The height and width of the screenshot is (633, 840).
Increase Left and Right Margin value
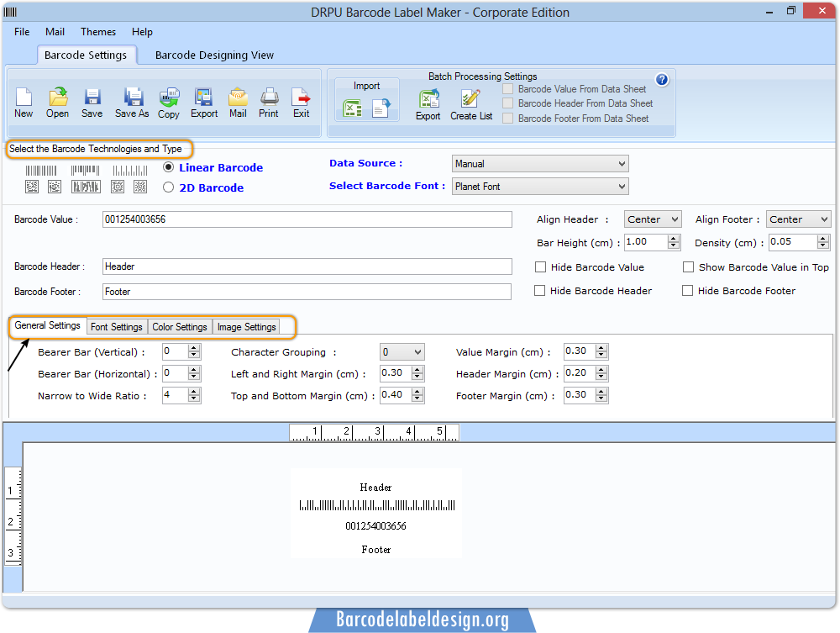click(x=417, y=370)
